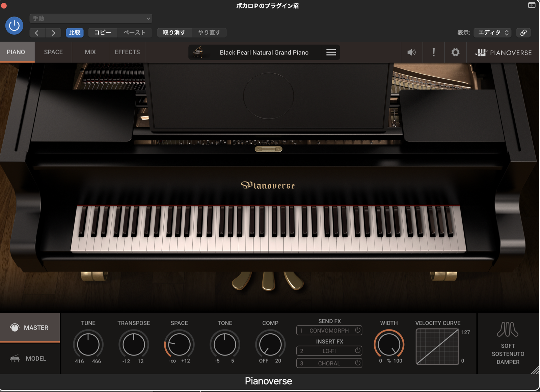This screenshot has height=392, width=540.
Task: Click the PIANOVERSE logo
Action: [503, 53]
